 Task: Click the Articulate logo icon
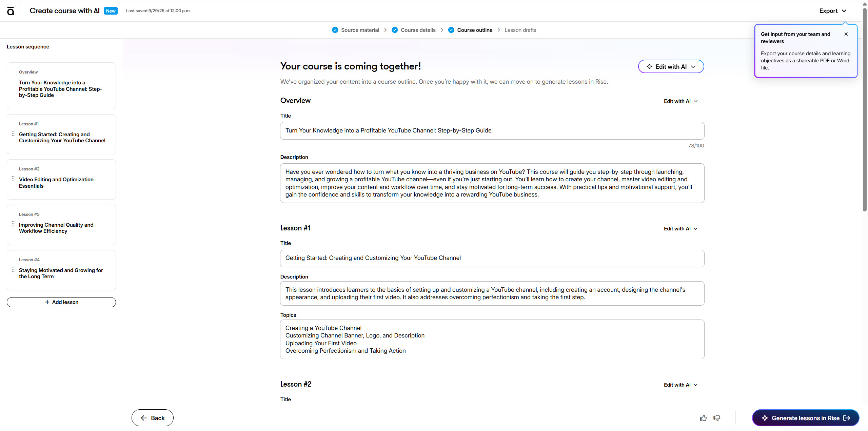coord(11,11)
